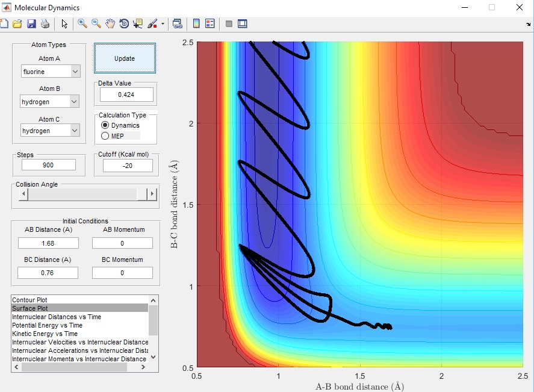The height and width of the screenshot is (392, 534).
Task: Select the Zoom In magnifier tool
Action: [x=82, y=24]
